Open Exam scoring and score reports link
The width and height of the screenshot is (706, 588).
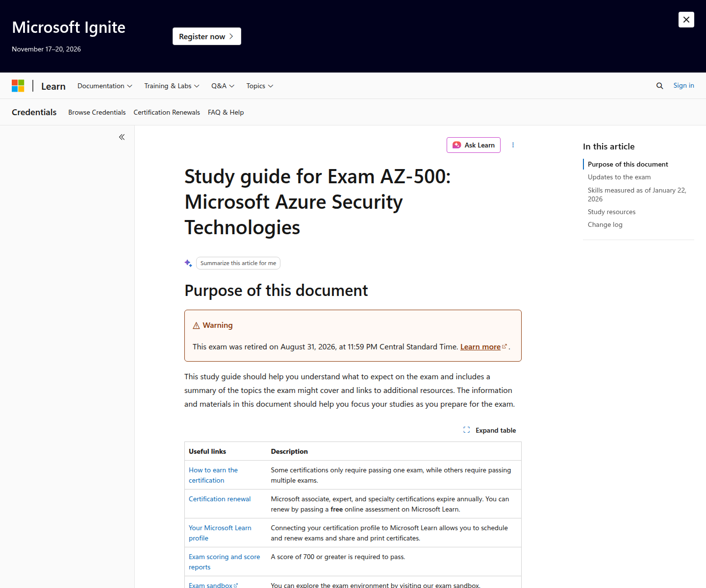225,562
